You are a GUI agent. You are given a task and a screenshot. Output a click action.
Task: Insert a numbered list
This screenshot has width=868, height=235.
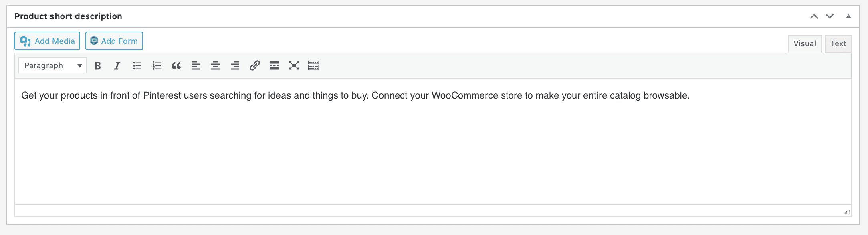(x=157, y=66)
